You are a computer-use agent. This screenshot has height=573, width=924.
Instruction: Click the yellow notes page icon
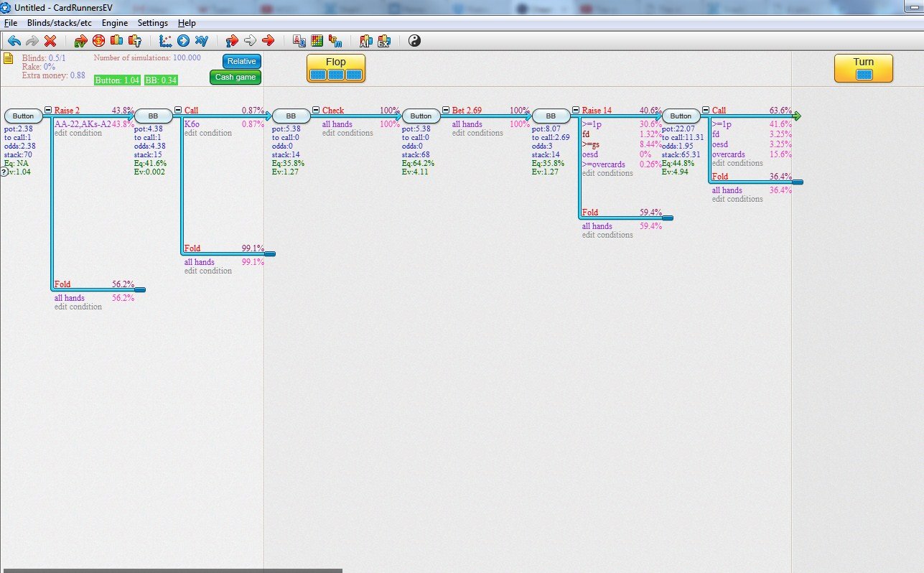point(9,58)
